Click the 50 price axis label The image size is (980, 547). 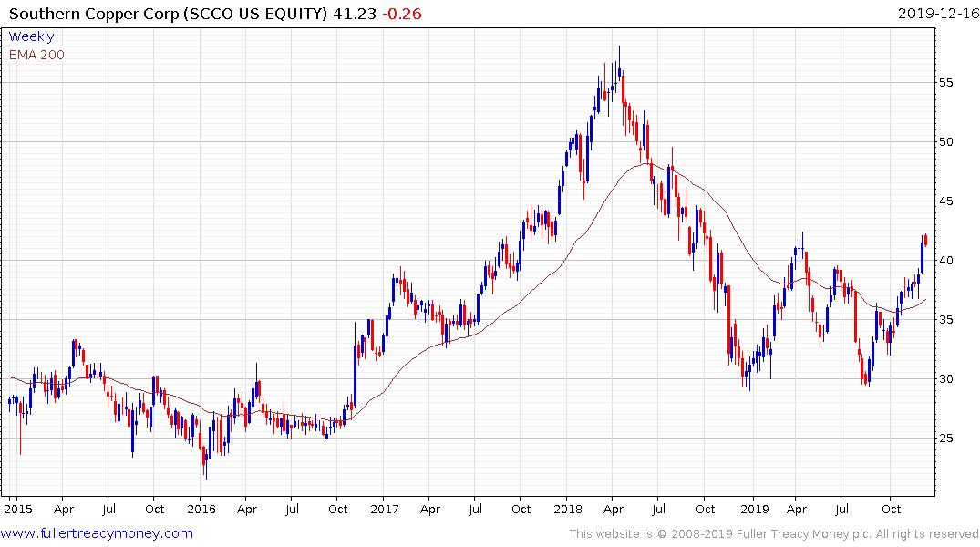[946, 142]
